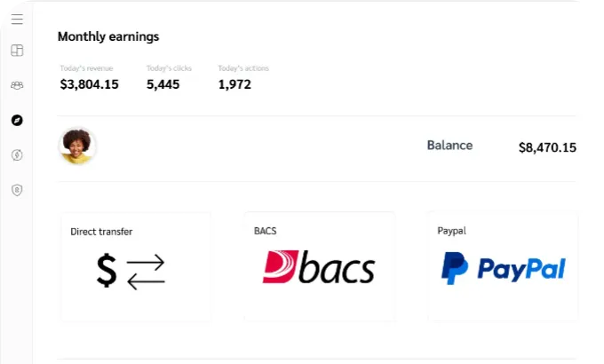The image size is (604, 364).
Task: Click the $8,470.15 balance amount
Action: tap(547, 147)
